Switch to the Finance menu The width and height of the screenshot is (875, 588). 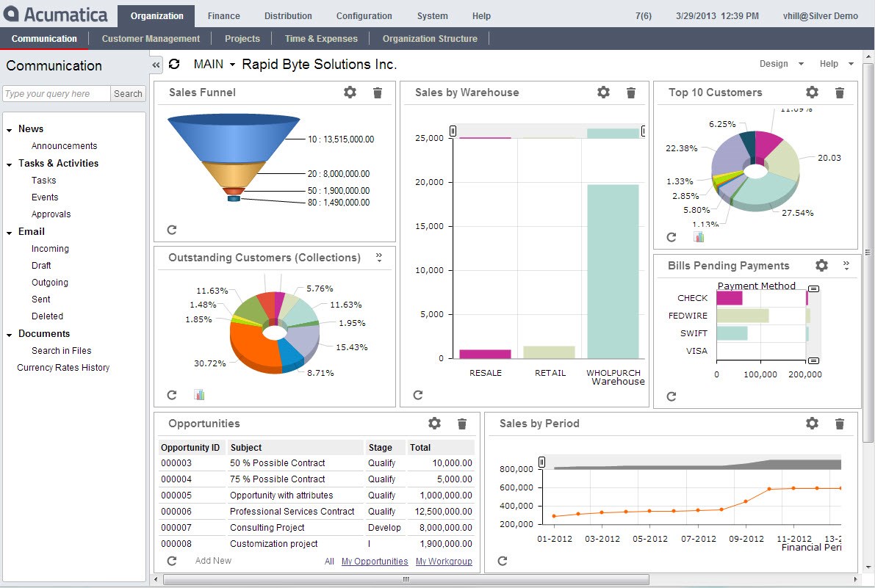pyautogui.click(x=223, y=15)
